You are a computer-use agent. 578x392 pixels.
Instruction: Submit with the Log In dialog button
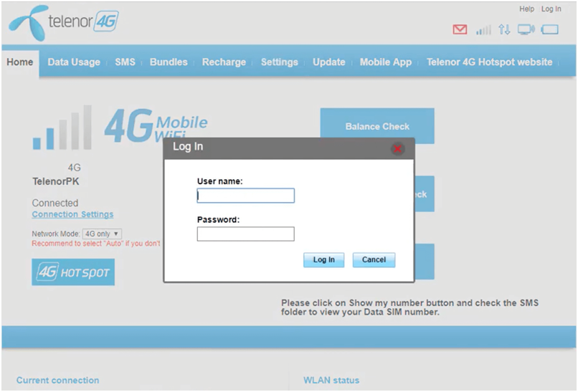(x=323, y=259)
